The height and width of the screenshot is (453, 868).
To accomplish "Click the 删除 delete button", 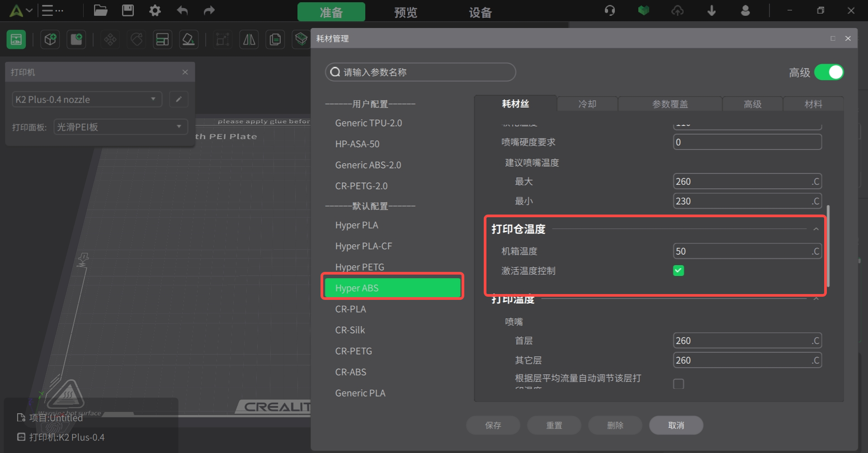I will [x=615, y=425].
